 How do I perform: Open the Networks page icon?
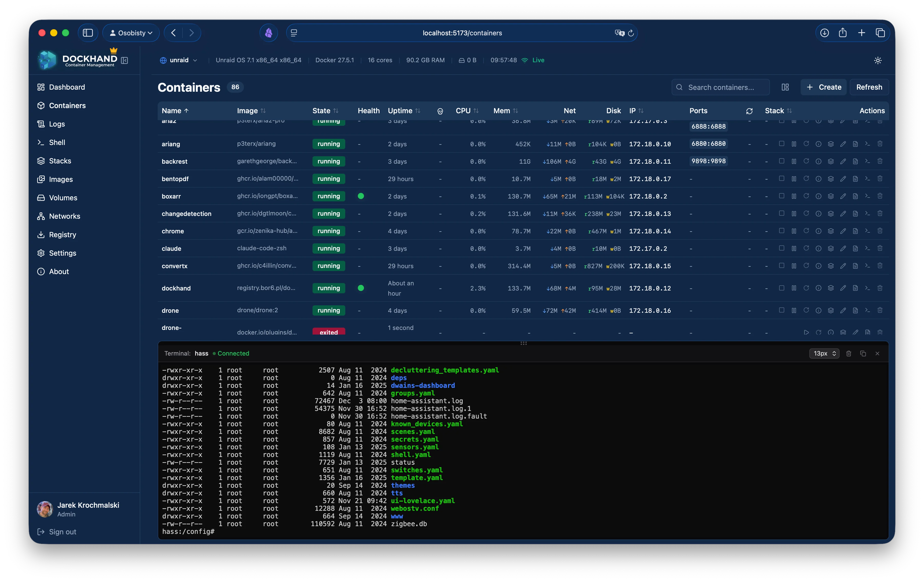pos(41,216)
